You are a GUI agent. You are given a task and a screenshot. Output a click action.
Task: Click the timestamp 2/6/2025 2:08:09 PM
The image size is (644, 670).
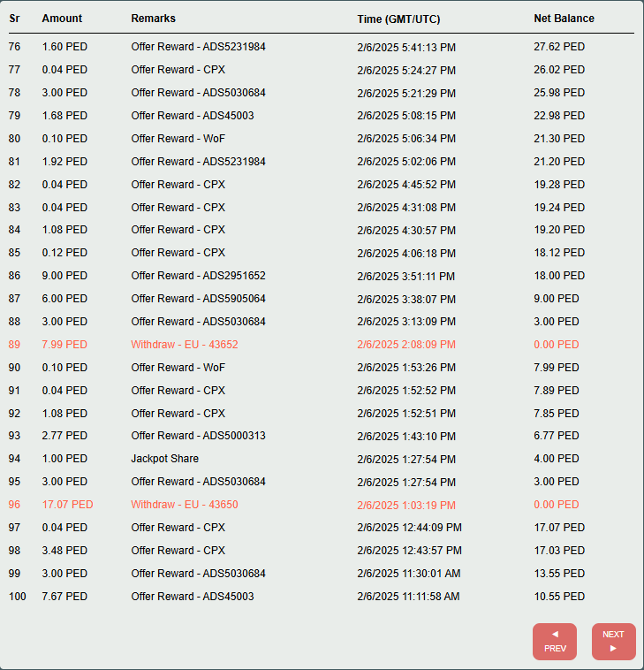click(406, 345)
